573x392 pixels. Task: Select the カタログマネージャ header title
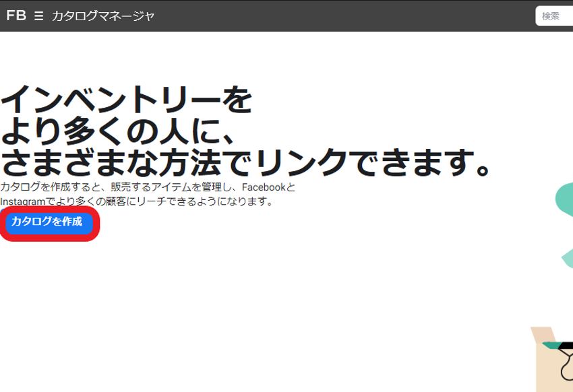[103, 15]
